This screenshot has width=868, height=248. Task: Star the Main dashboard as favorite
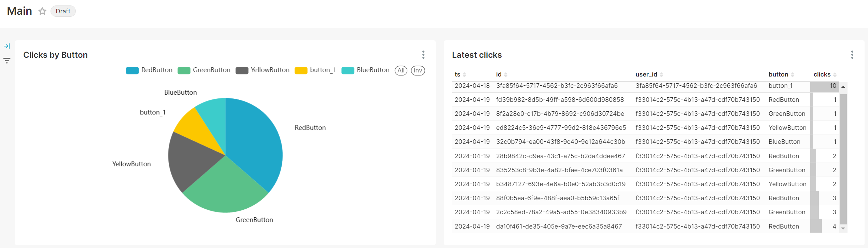[x=42, y=11]
